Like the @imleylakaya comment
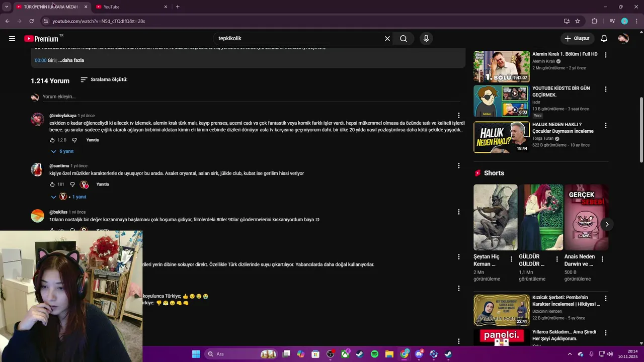The image size is (644, 362). click(x=52, y=140)
